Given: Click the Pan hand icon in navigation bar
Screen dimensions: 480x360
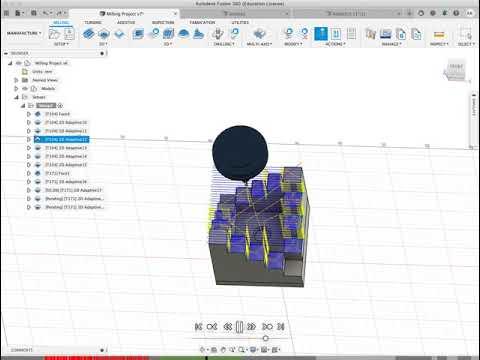Looking at the screenshot, I should (x=223, y=350).
